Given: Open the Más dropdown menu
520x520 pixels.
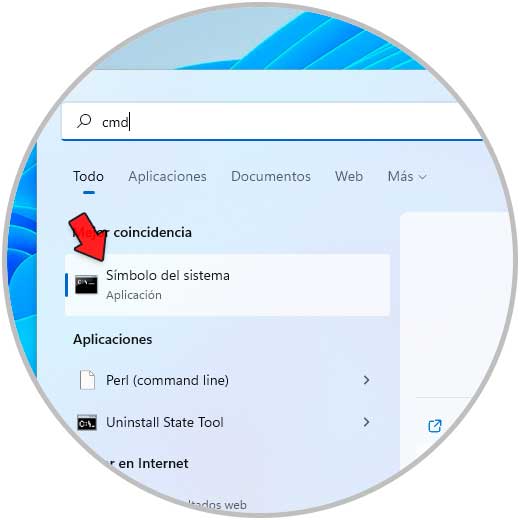Looking at the screenshot, I should [407, 176].
